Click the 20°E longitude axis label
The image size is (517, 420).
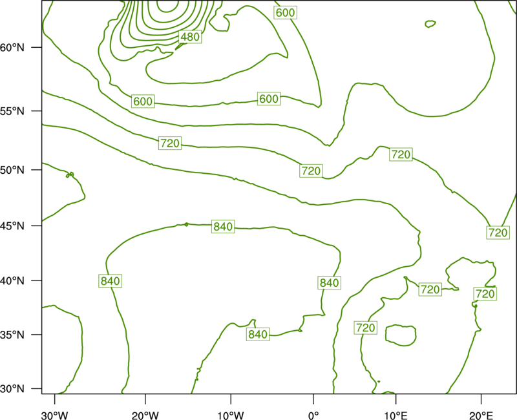(481, 415)
